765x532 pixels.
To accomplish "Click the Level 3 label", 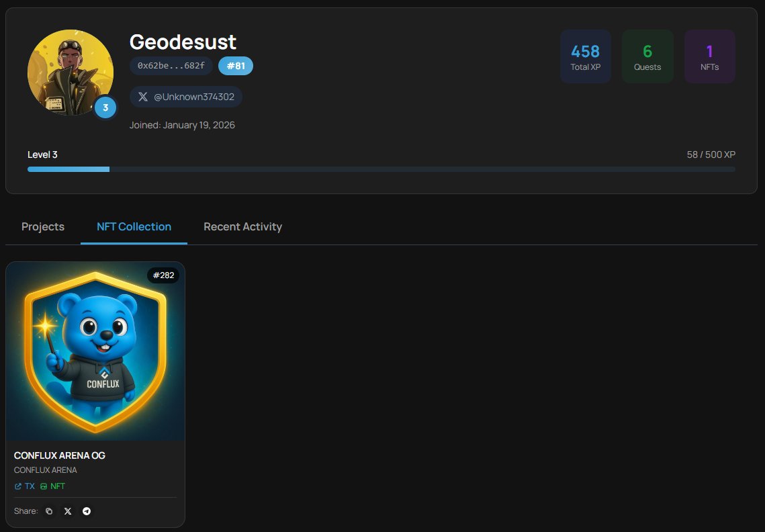I will tap(42, 154).
